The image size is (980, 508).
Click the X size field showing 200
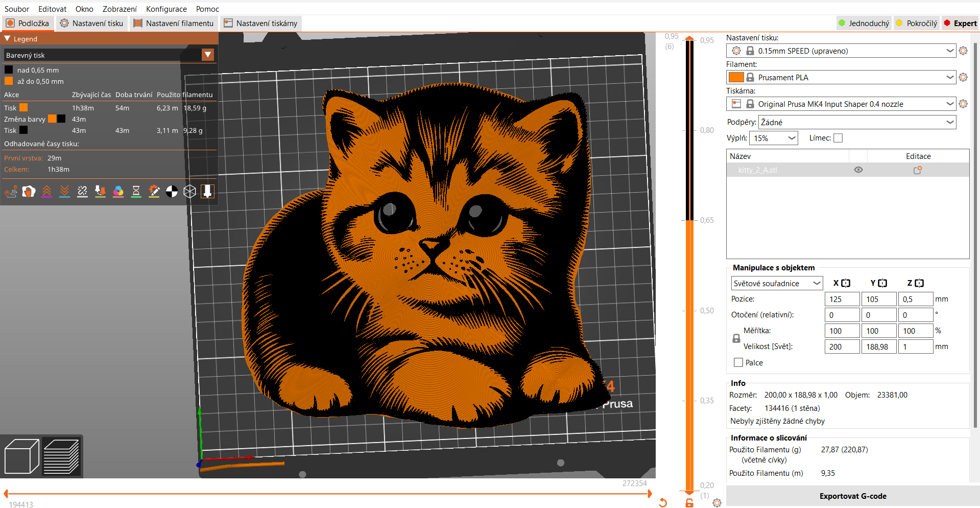pyautogui.click(x=842, y=347)
